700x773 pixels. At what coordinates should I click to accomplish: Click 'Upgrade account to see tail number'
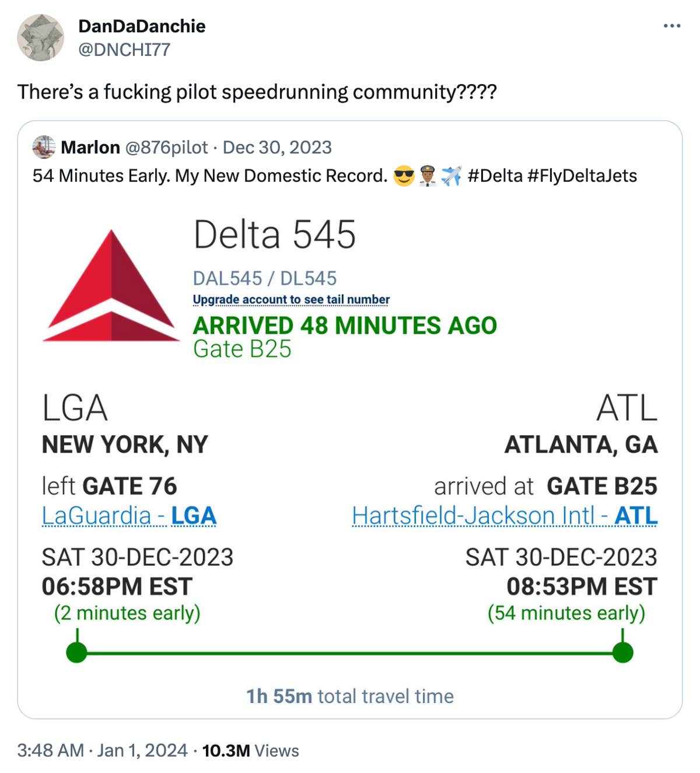click(x=290, y=299)
